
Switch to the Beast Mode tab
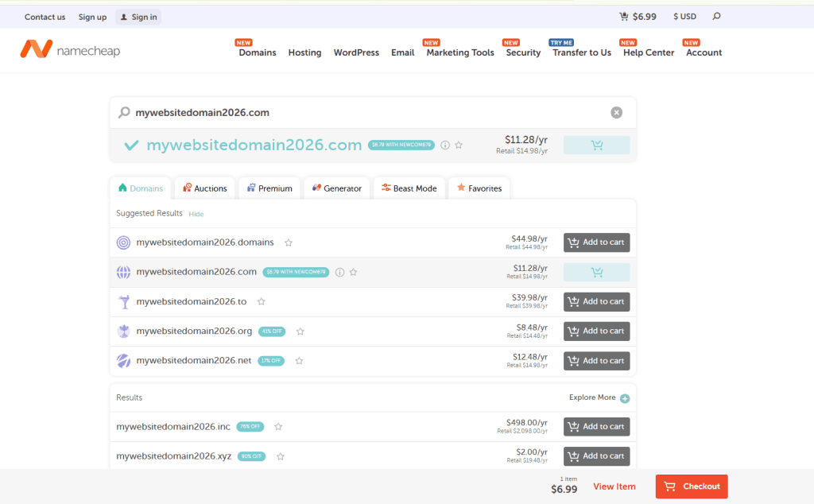coord(409,188)
